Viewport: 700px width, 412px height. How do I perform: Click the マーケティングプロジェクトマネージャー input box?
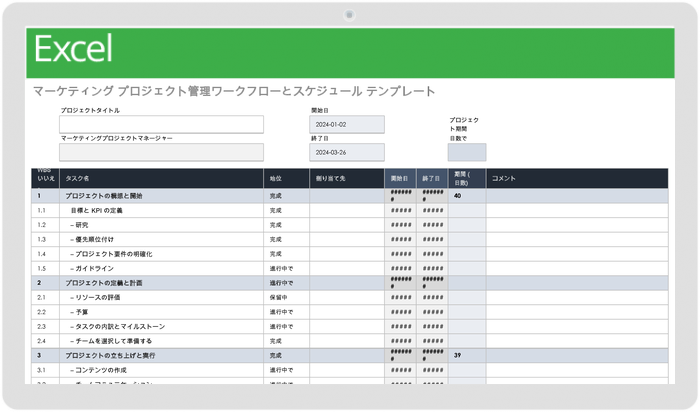pyautogui.click(x=161, y=152)
